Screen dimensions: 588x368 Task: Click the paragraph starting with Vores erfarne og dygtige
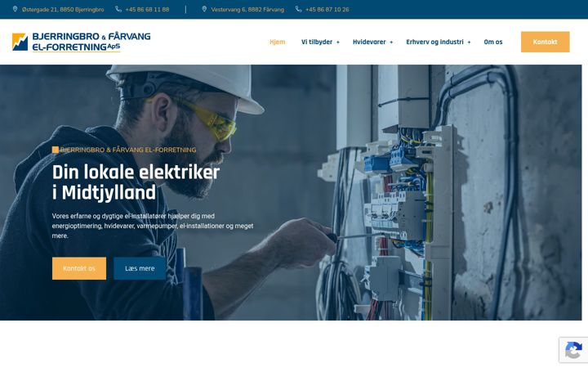click(x=153, y=226)
